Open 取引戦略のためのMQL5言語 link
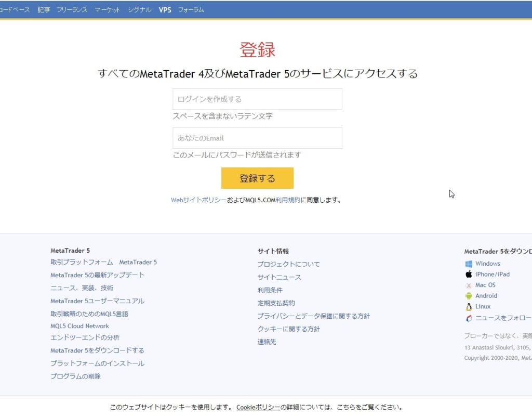The image size is (532, 417). (89, 314)
